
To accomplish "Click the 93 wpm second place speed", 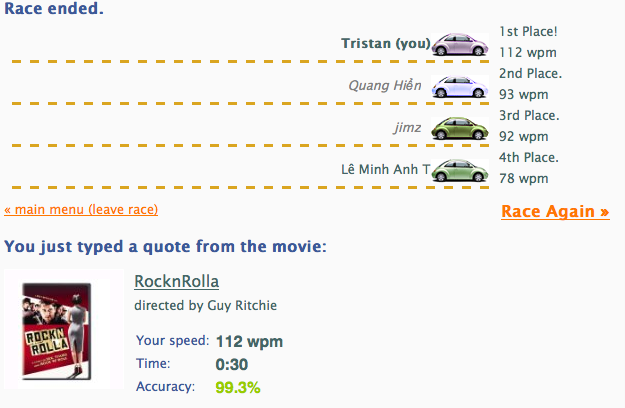I will [523, 94].
